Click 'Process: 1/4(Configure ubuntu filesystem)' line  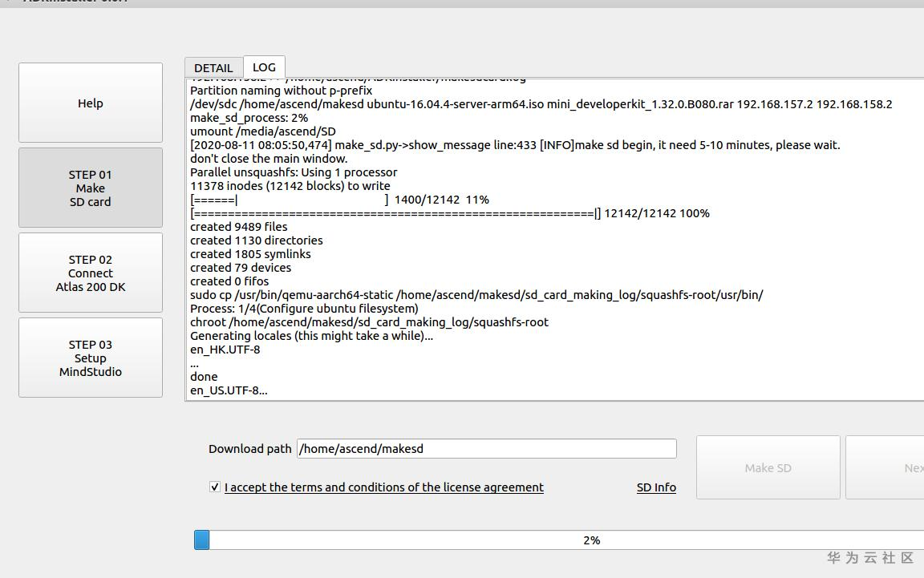[x=304, y=308]
